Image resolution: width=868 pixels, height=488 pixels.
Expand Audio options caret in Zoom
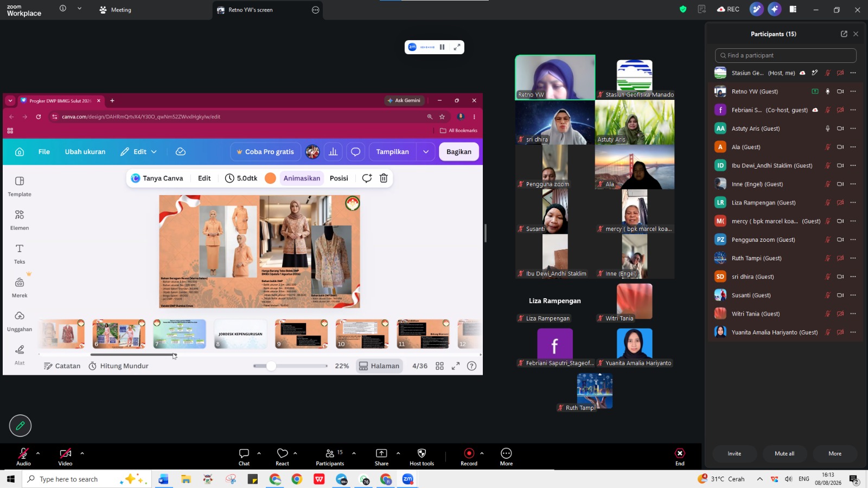[38, 453]
